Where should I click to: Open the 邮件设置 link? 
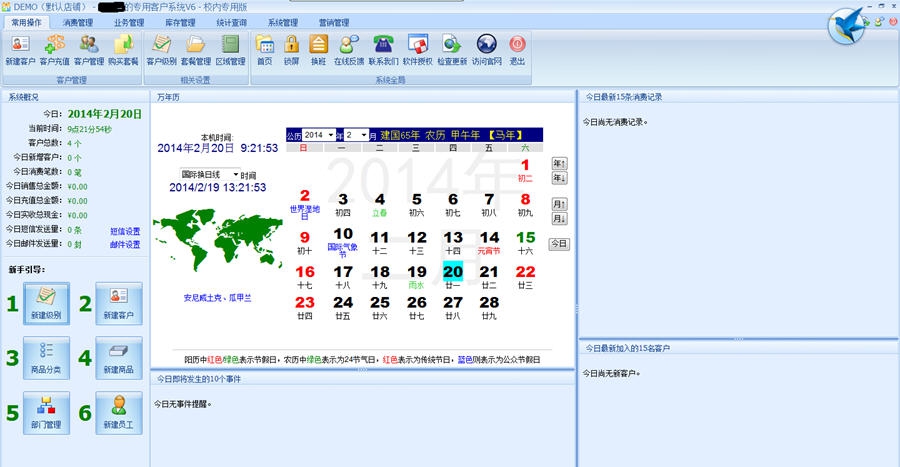pos(125,245)
